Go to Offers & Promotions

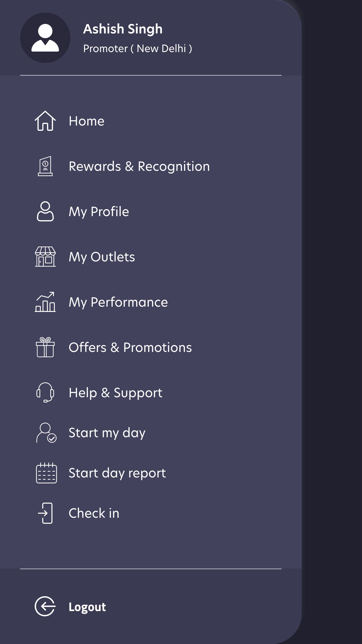130,347
